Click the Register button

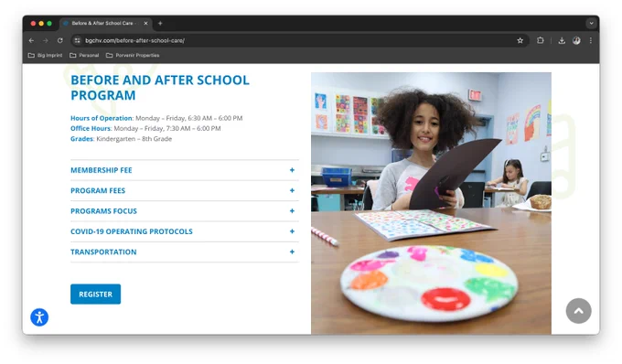click(x=96, y=294)
